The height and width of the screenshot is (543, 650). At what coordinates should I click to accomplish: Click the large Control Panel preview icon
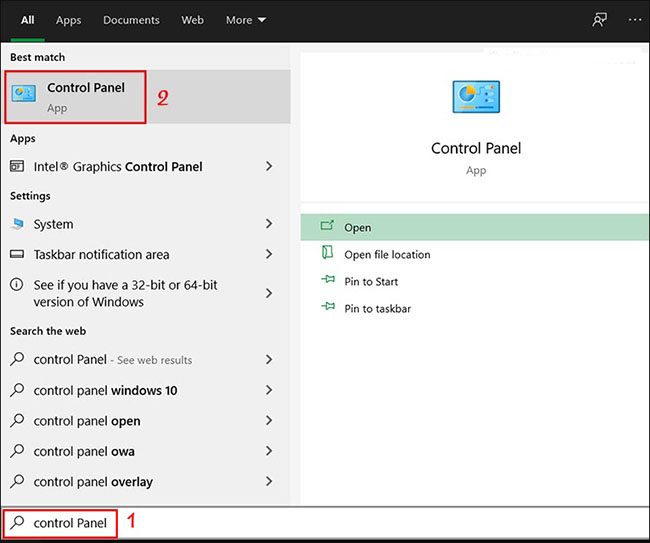[x=476, y=97]
